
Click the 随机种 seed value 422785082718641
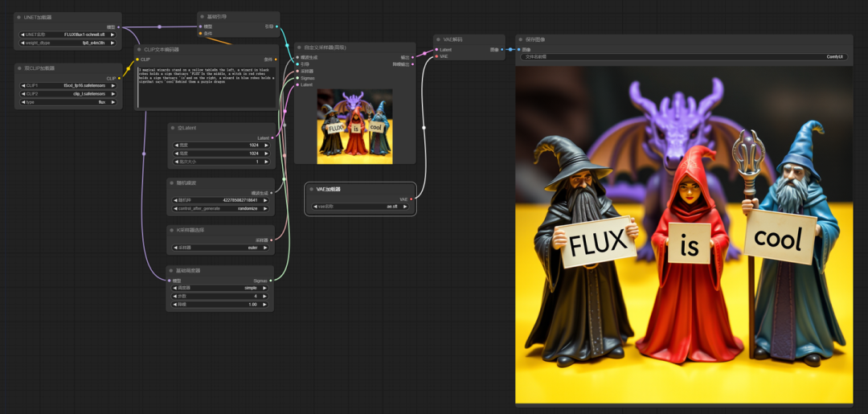(x=242, y=200)
